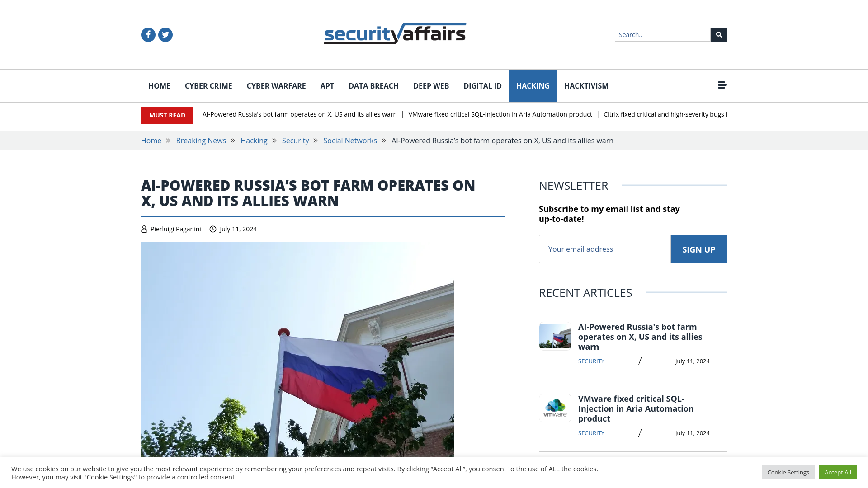Click the Cookie Settings toggle option
The height and width of the screenshot is (488, 868).
(788, 472)
